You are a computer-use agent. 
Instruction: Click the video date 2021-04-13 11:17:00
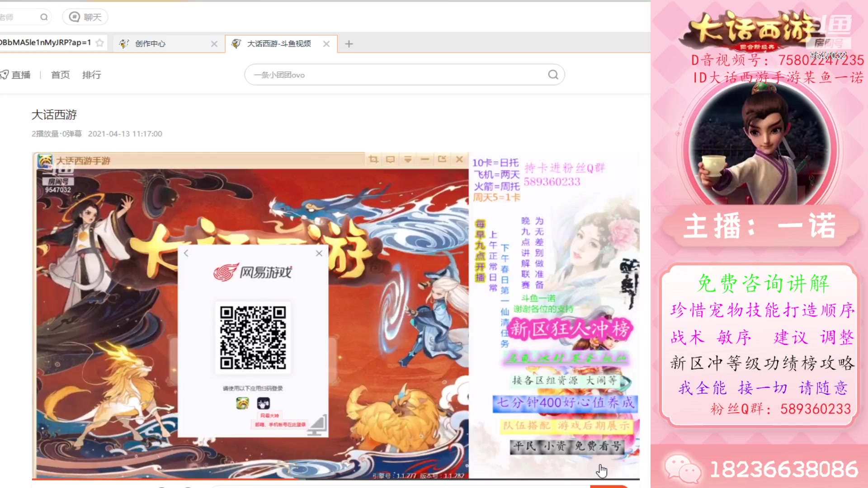125,134
